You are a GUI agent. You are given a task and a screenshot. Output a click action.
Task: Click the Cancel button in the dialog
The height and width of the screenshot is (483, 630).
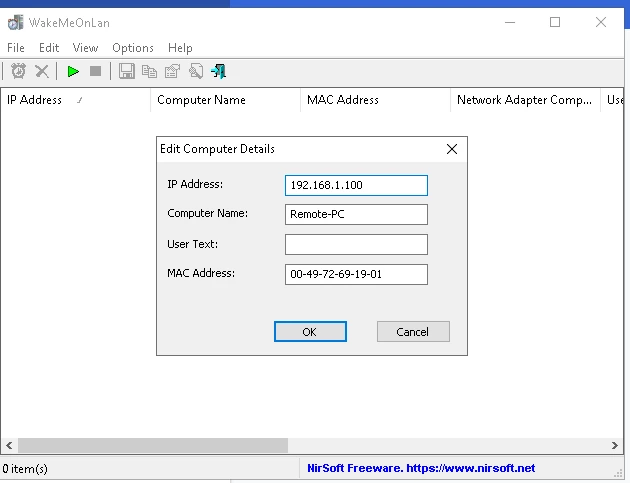point(413,332)
